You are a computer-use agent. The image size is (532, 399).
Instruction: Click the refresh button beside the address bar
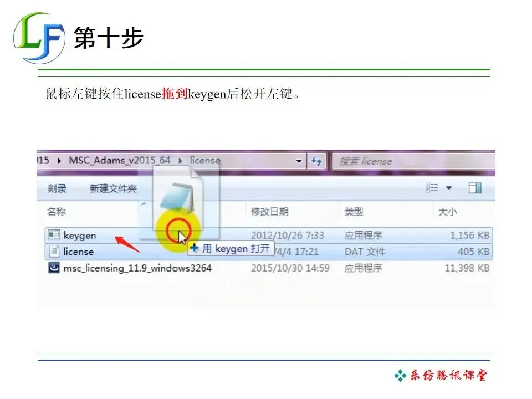click(316, 161)
